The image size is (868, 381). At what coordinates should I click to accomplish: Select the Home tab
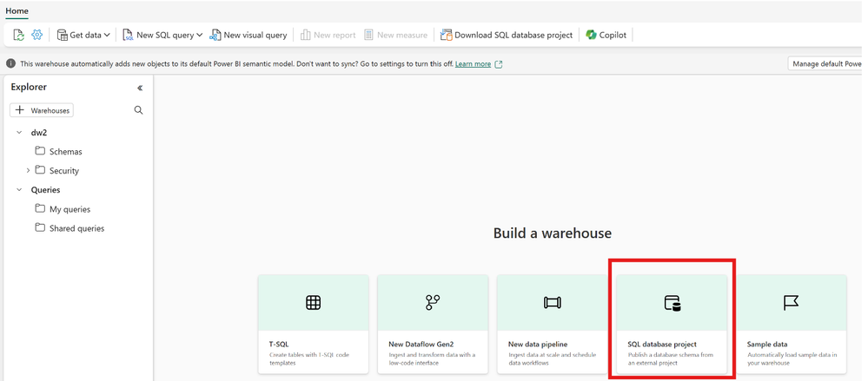[17, 10]
